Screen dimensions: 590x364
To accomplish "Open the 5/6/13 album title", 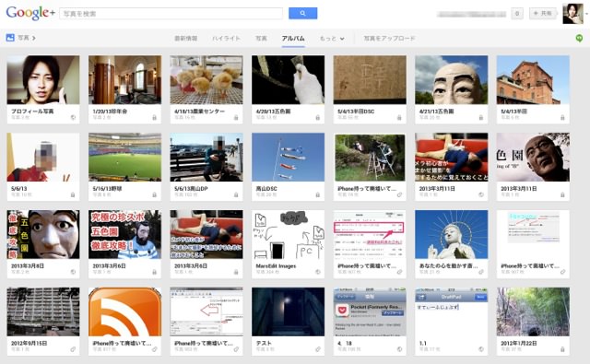I will coord(19,188).
